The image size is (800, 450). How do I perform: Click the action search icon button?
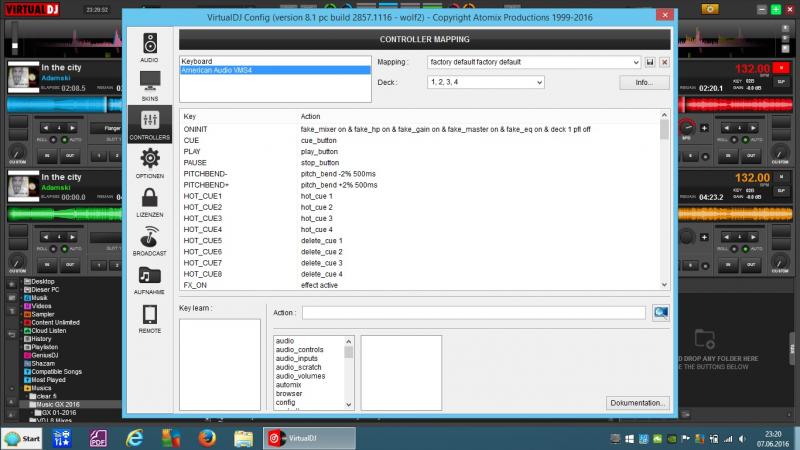[660, 313]
